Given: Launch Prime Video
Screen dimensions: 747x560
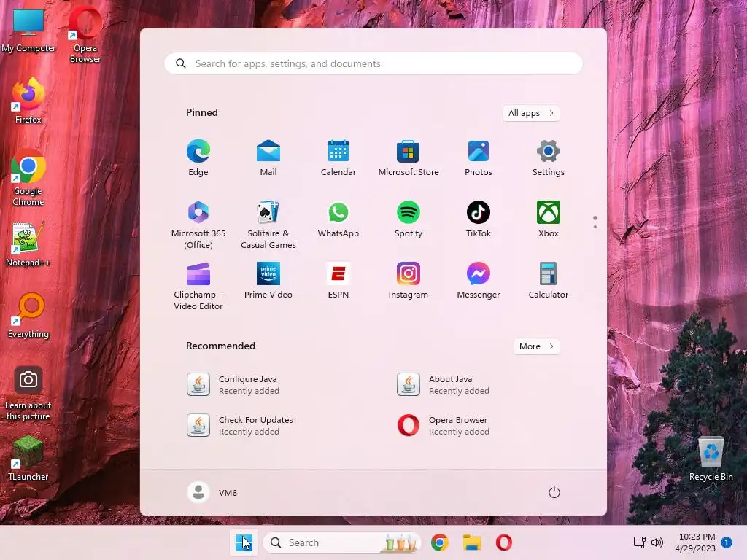Looking at the screenshot, I should click(x=268, y=281).
